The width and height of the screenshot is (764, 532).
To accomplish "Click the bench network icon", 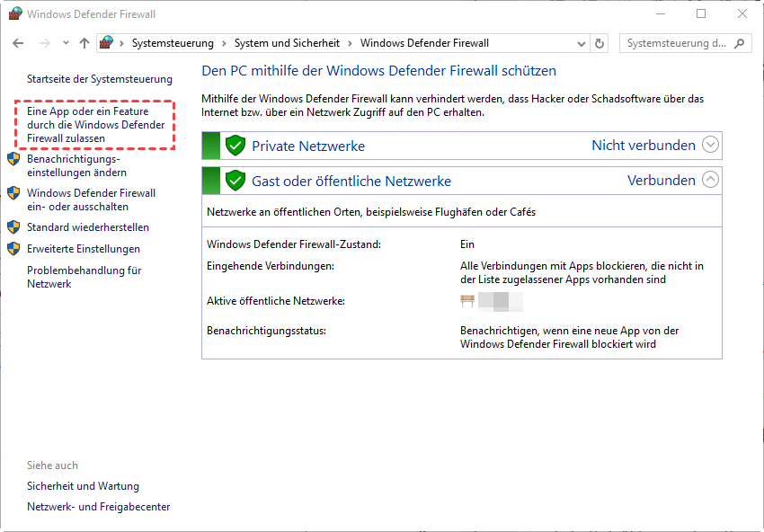I will point(467,301).
